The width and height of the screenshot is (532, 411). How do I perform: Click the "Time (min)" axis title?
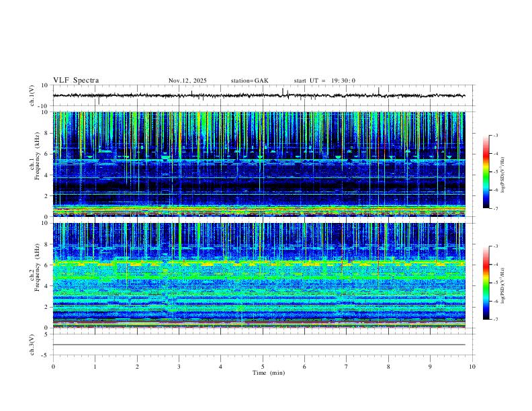269,373
